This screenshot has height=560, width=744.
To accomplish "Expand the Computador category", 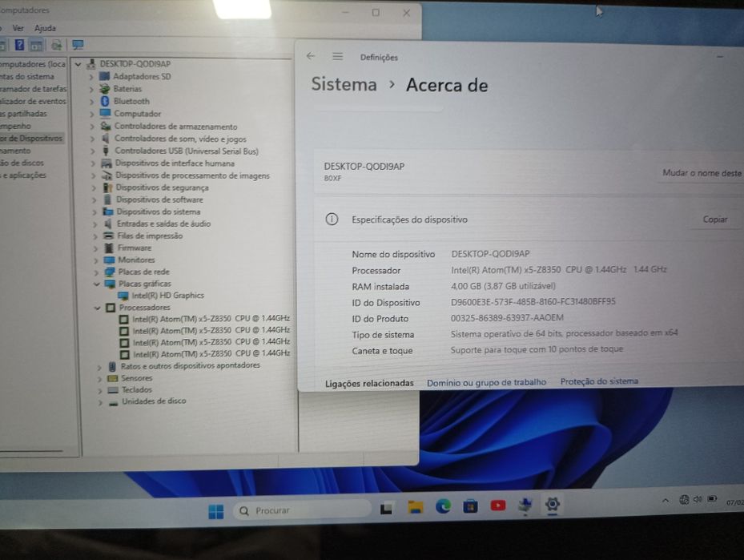I will (x=91, y=114).
